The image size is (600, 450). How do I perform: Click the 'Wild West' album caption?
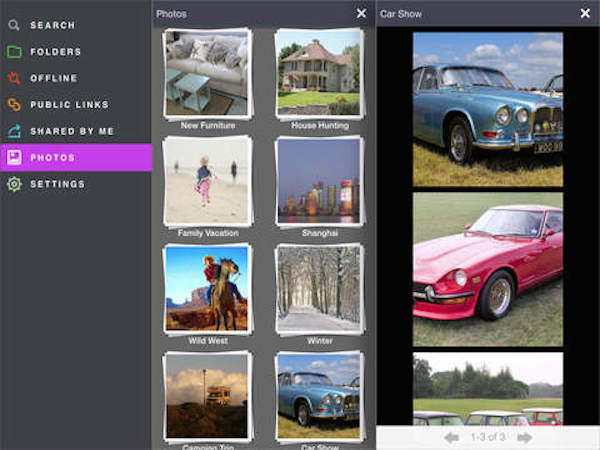click(208, 341)
